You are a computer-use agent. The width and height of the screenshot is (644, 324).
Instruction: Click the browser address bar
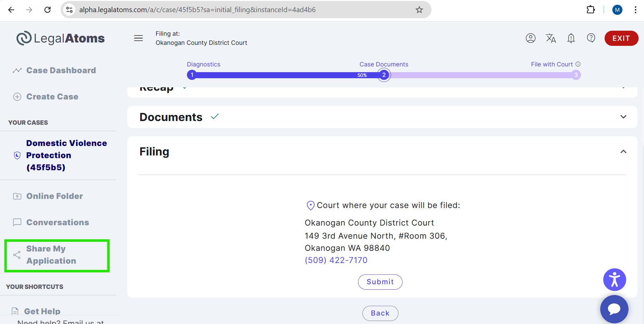[x=236, y=10]
